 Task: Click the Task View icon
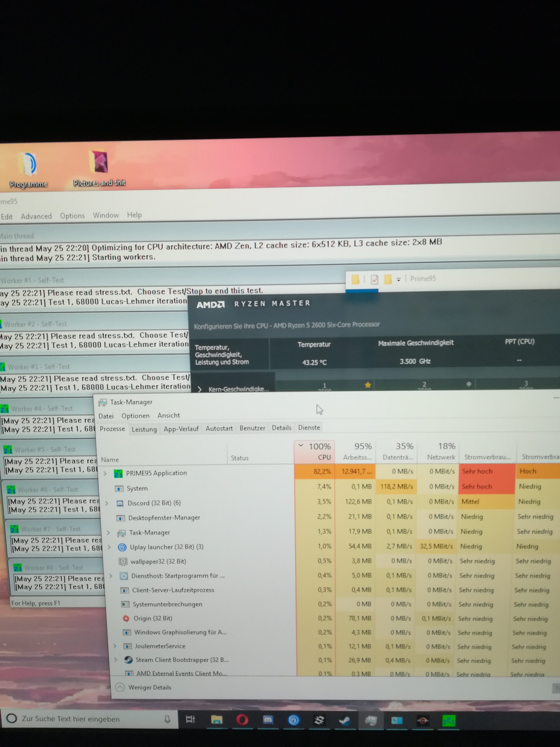pos(190,719)
